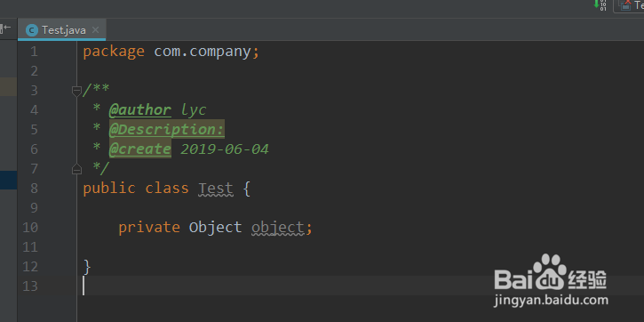Click the hide panel arrow icon

[x=5, y=28]
